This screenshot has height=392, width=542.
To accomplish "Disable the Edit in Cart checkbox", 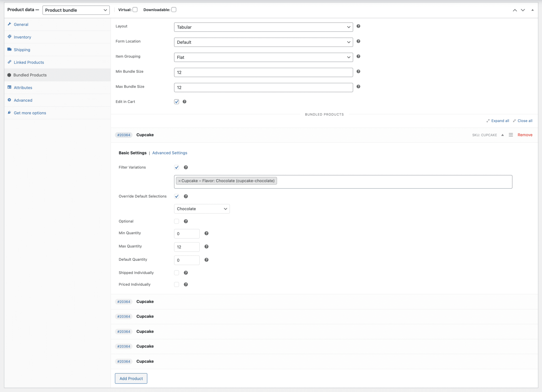I will [x=177, y=102].
